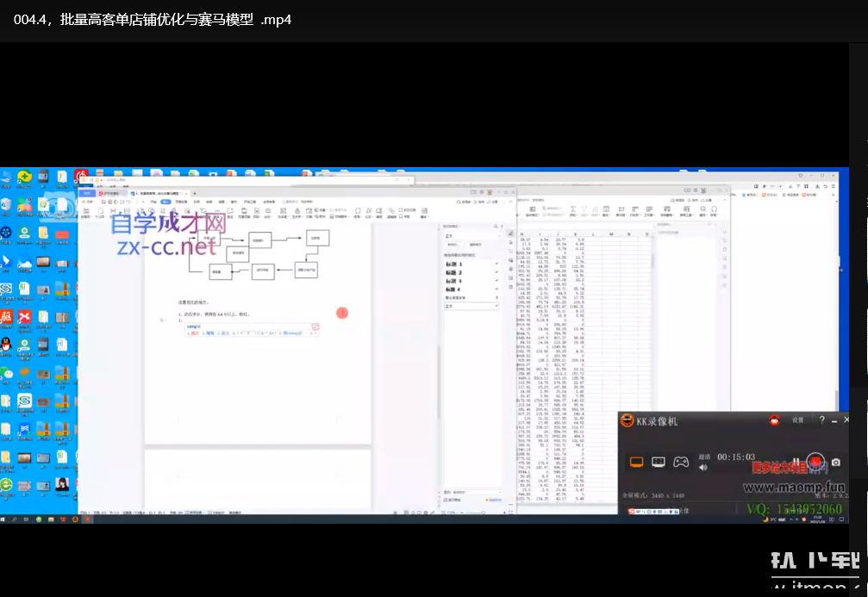
Task: Choose the region recording mode icon
Action: 659,462
